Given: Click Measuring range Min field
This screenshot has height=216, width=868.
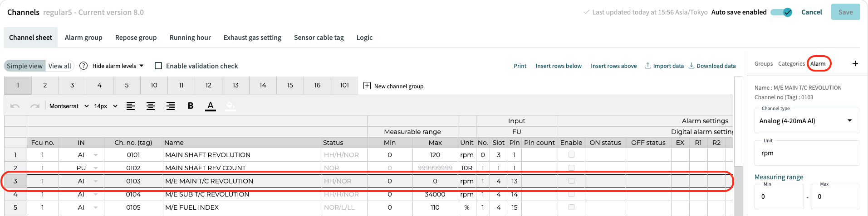Looking at the screenshot, I should 780,197.
